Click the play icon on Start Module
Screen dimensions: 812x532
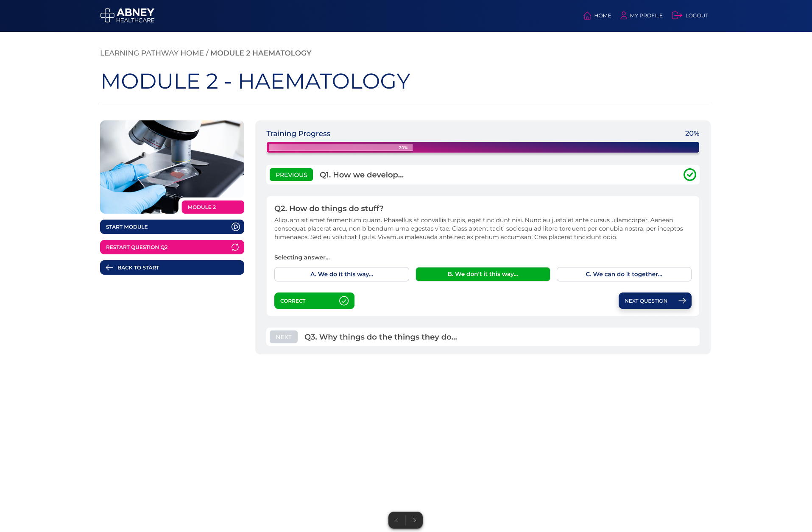pyautogui.click(x=236, y=227)
